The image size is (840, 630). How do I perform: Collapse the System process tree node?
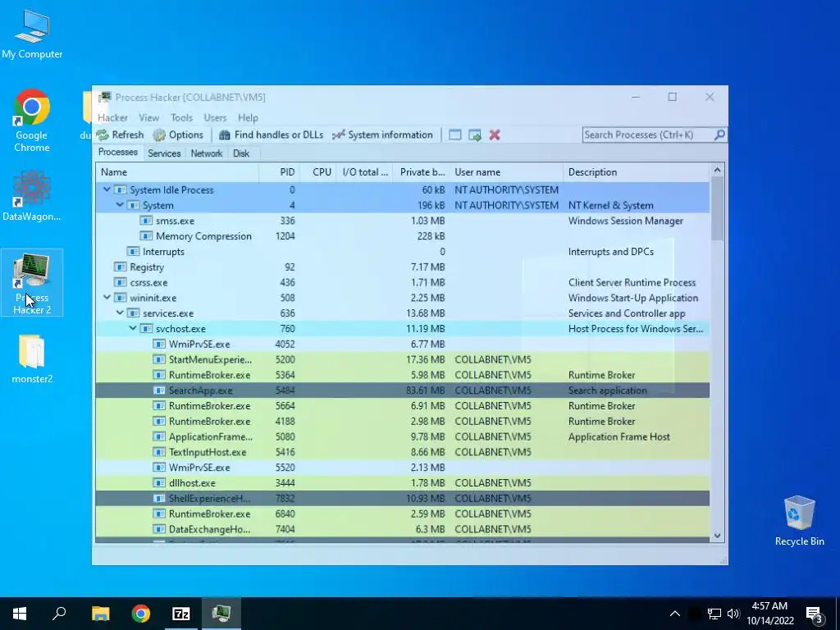[120, 204]
